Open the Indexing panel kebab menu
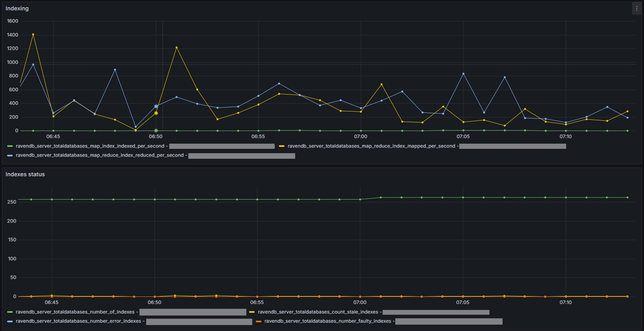 636,8
